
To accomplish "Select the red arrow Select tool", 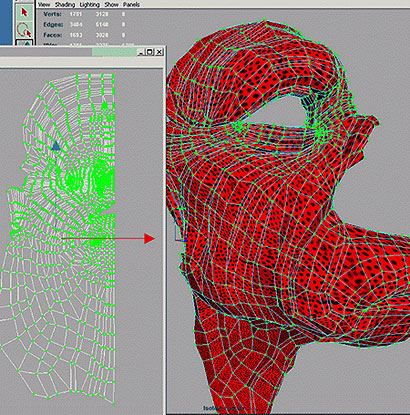I will [x=24, y=12].
